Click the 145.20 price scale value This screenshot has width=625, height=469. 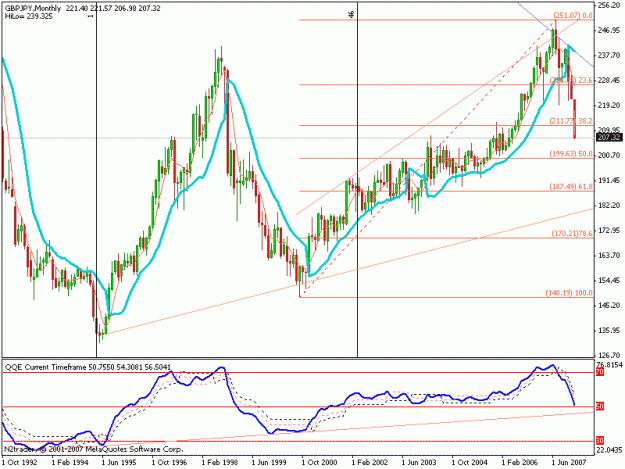click(x=609, y=305)
